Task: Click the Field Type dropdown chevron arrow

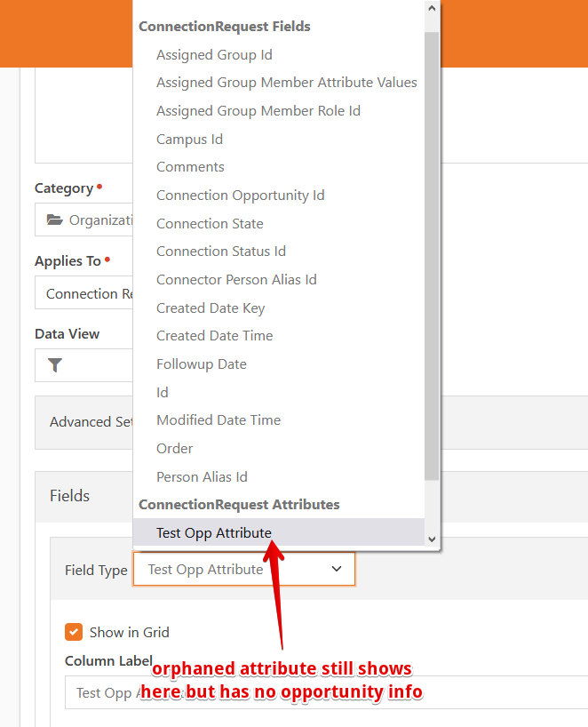Action: [x=337, y=569]
